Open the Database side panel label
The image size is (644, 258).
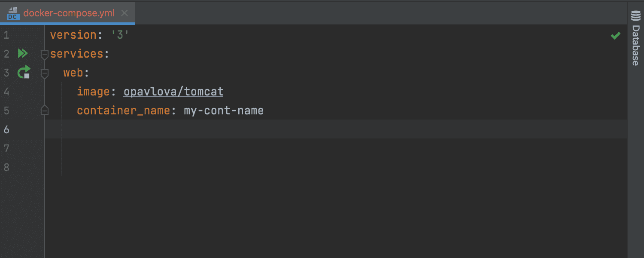coord(635,45)
